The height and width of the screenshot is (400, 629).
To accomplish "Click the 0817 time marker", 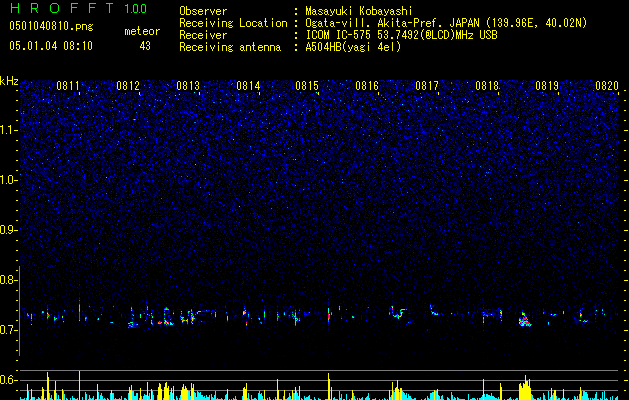I will (427, 86).
